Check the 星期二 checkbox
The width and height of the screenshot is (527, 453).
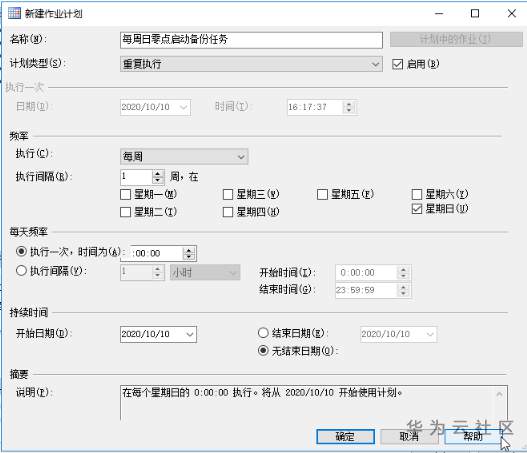(125, 212)
